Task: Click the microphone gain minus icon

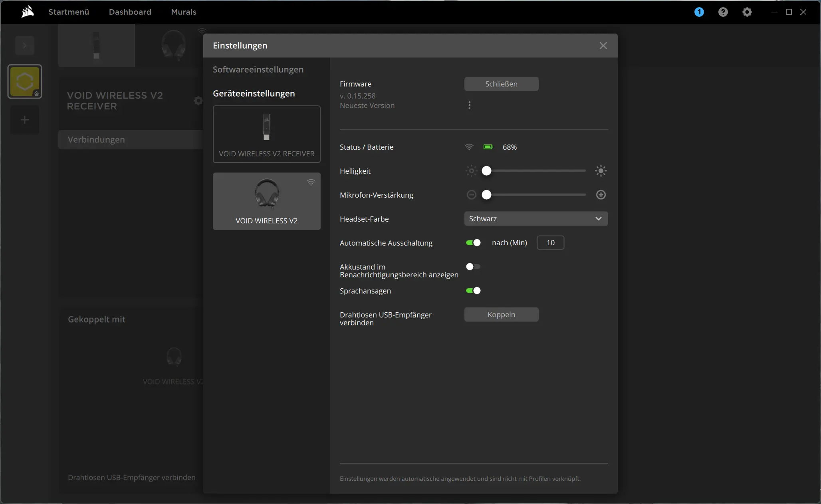Action: tap(471, 195)
